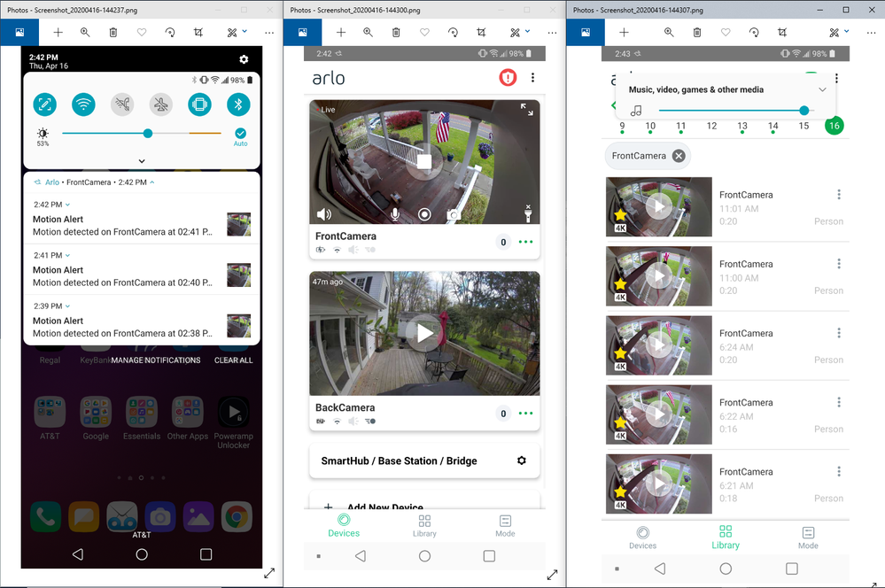The height and width of the screenshot is (588, 885).
Task: Activate FrontCamera microphone talk
Action: pos(395,214)
